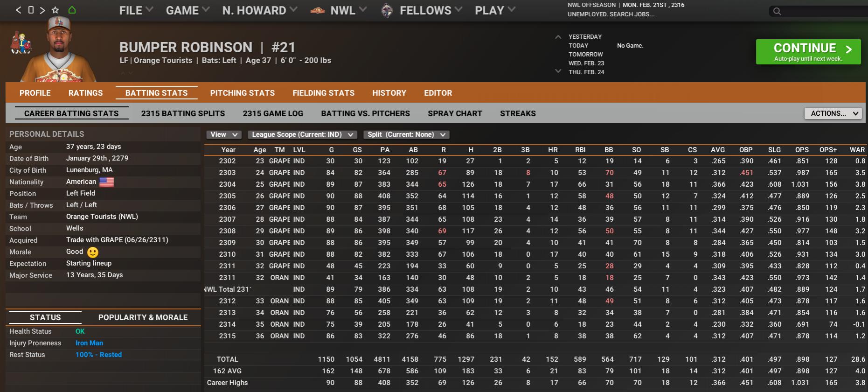Click the Good morale smiley face
The width and height of the screenshot is (868, 392).
[93, 252]
